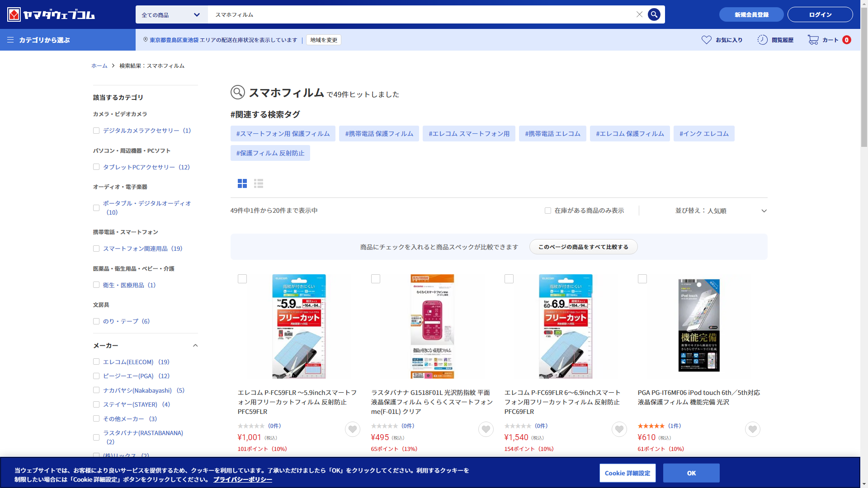This screenshot has height=488, width=868.
Task: Click the 地域を変更 button
Action: (x=324, y=40)
